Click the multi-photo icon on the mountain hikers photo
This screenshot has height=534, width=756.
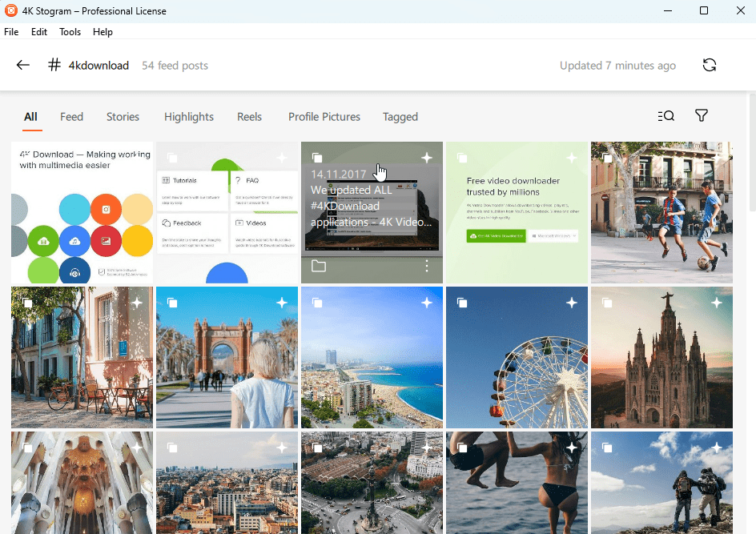(607, 448)
